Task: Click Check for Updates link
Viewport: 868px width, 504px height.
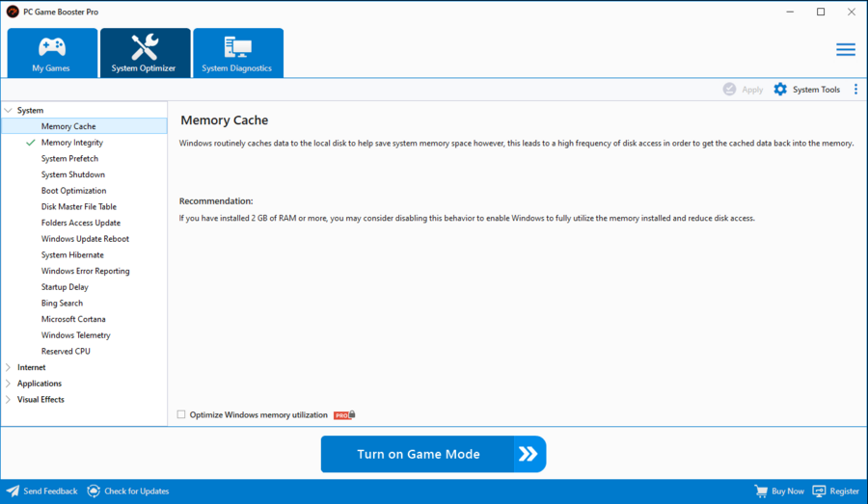Action: click(x=137, y=491)
